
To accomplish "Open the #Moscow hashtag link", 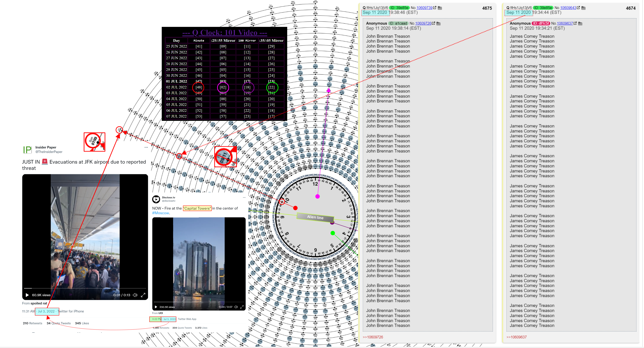I will coord(161,213).
